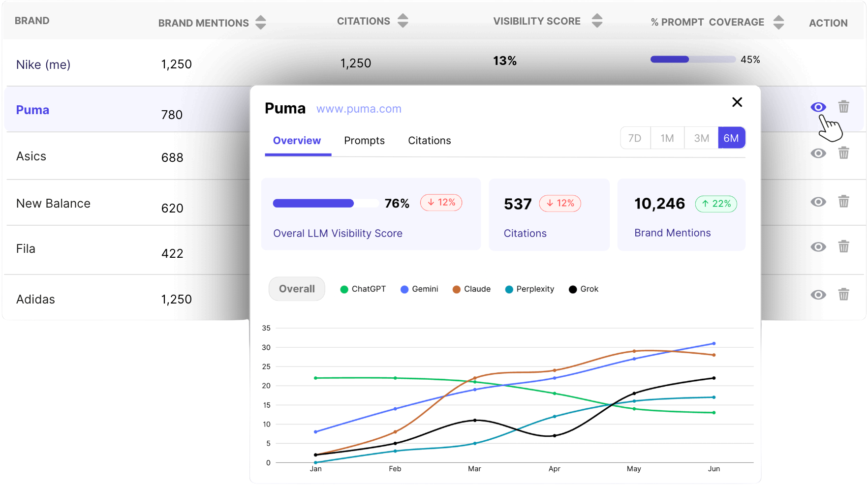Toggle the ChatGPT legend series
The width and height of the screenshot is (868, 486).
click(x=363, y=289)
